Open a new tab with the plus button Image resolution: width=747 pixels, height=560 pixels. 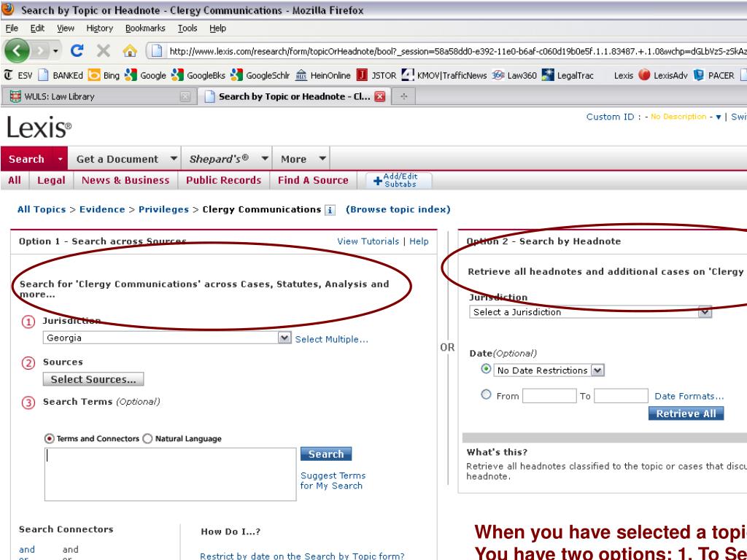(404, 97)
